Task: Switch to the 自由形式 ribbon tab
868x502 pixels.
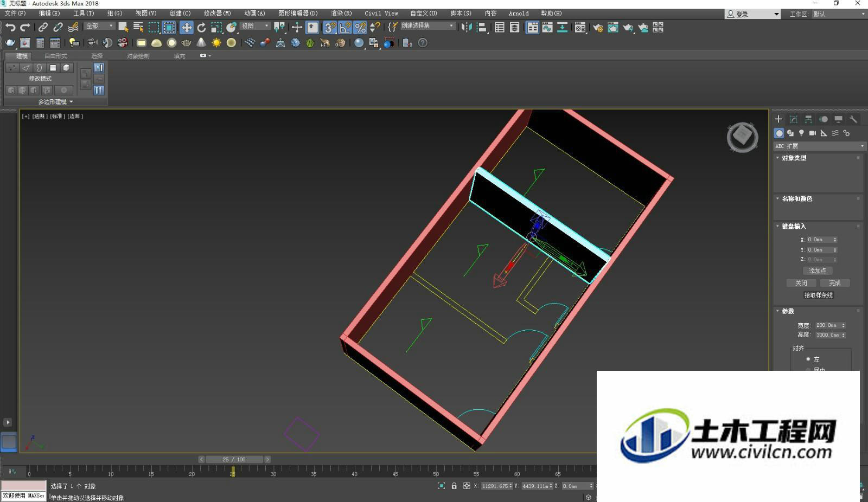Action: pos(56,56)
